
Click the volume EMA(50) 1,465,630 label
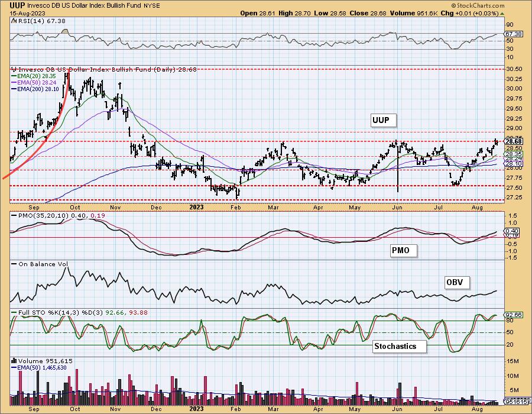39,368
